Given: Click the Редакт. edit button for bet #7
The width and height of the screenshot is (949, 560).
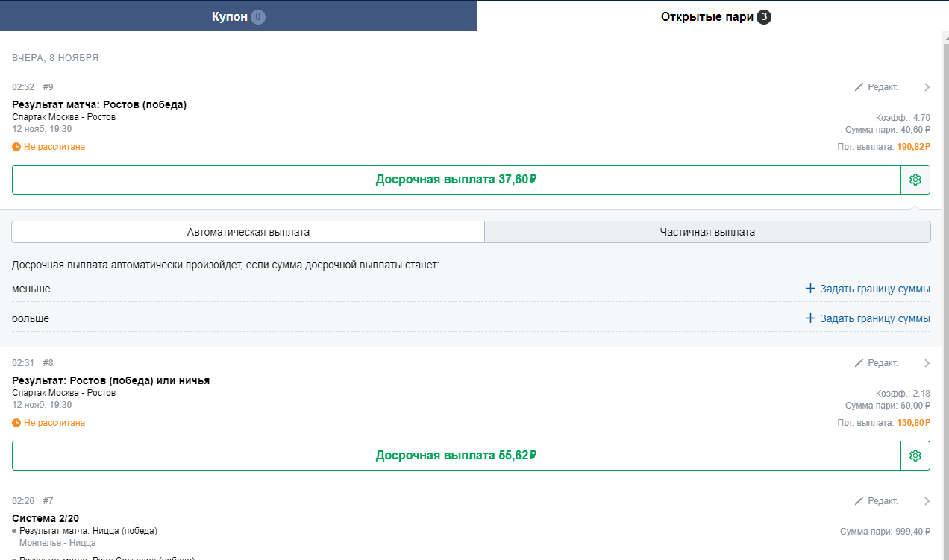Looking at the screenshot, I should [877, 501].
